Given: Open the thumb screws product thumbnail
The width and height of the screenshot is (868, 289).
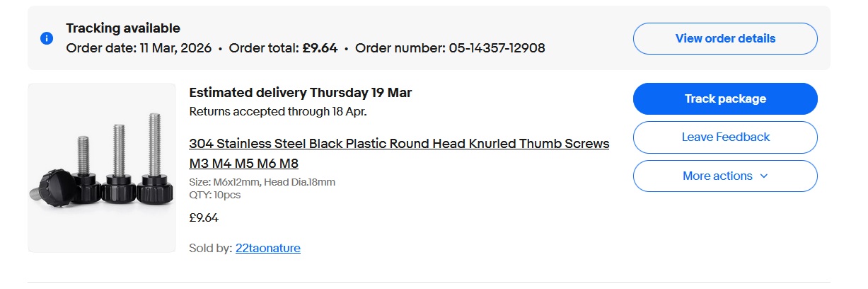Looking at the screenshot, I should [x=102, y=168].
